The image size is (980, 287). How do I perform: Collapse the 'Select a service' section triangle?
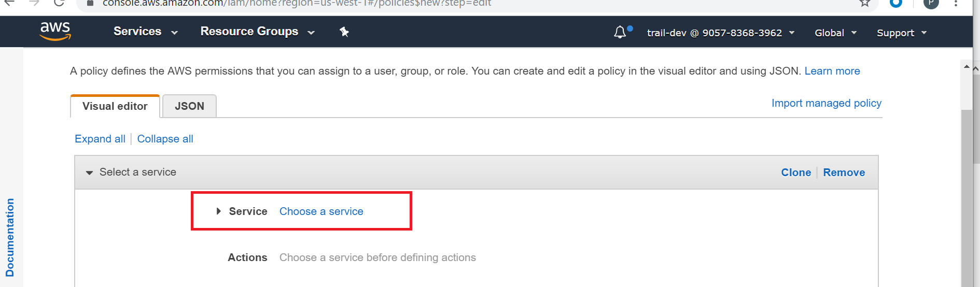89,173
